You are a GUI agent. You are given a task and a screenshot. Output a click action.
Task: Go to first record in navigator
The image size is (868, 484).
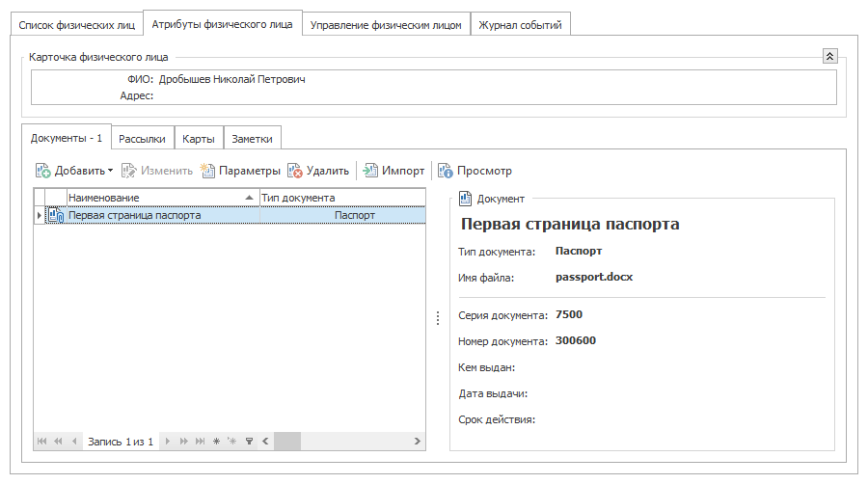pyautogui.click(x=41, y=442)
